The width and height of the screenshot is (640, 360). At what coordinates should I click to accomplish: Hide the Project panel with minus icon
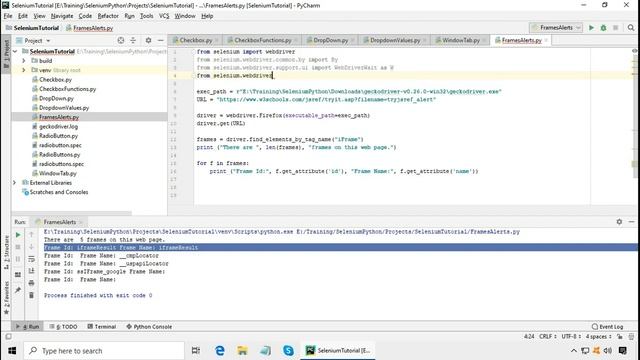(160, 40)
